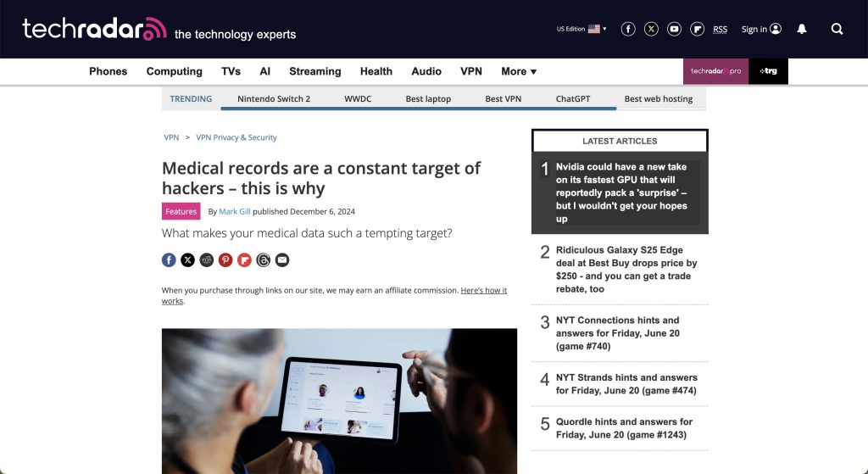Screen dimensions: 868x474
Task: Go to Streaming section
Action: [x=315, y=71]
